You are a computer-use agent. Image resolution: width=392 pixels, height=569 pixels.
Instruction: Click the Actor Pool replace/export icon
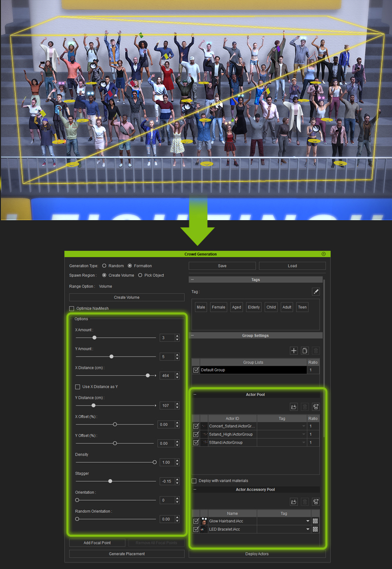[316, 407]
